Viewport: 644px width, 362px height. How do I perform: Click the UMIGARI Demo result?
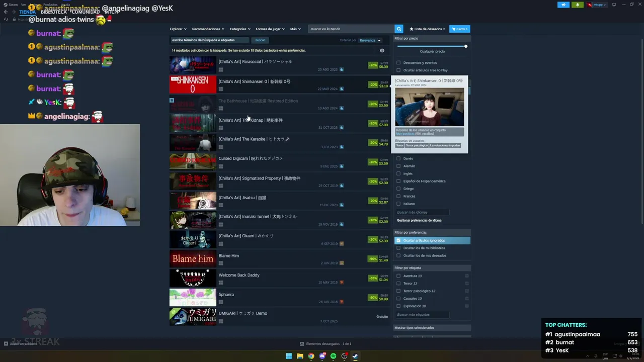[279, 317]
